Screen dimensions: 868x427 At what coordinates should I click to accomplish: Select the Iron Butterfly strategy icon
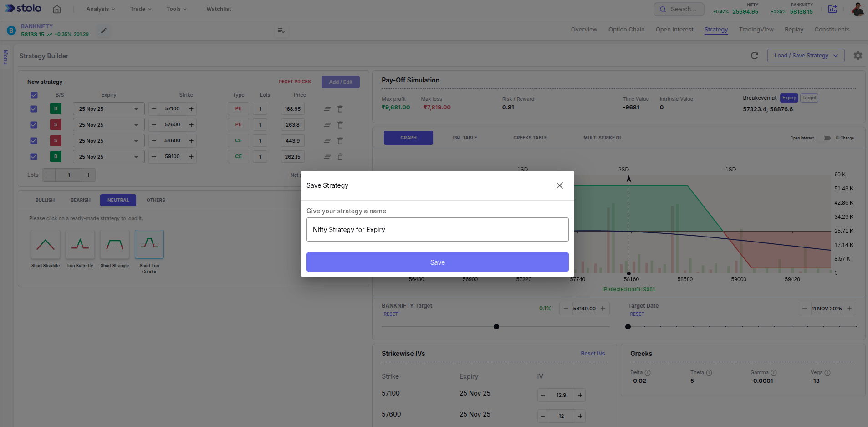click(80, 245)
